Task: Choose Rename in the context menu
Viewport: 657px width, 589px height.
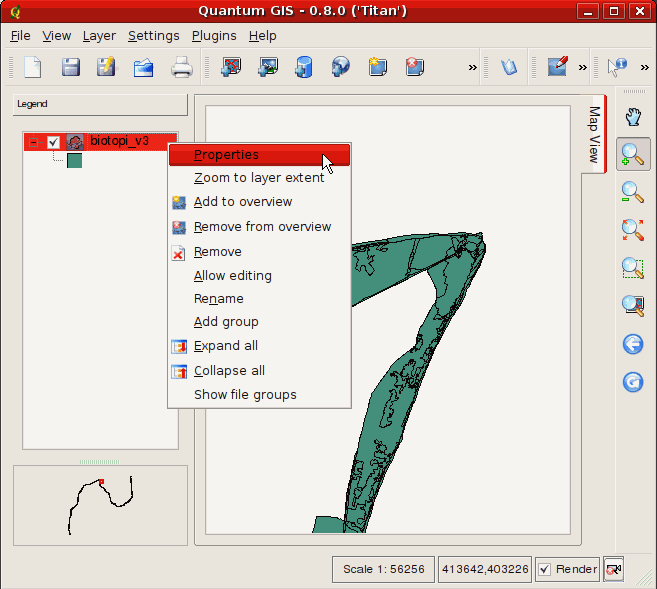Action: click(259, 299)
